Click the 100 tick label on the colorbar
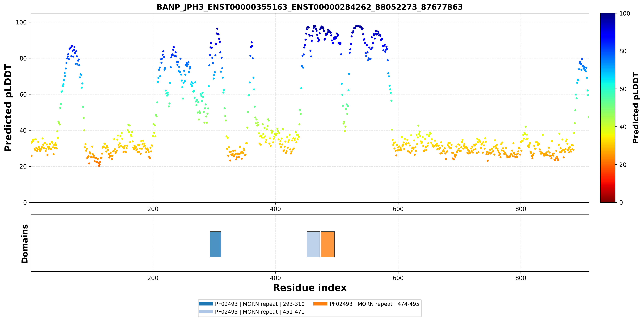 click(x=624, y=14)
